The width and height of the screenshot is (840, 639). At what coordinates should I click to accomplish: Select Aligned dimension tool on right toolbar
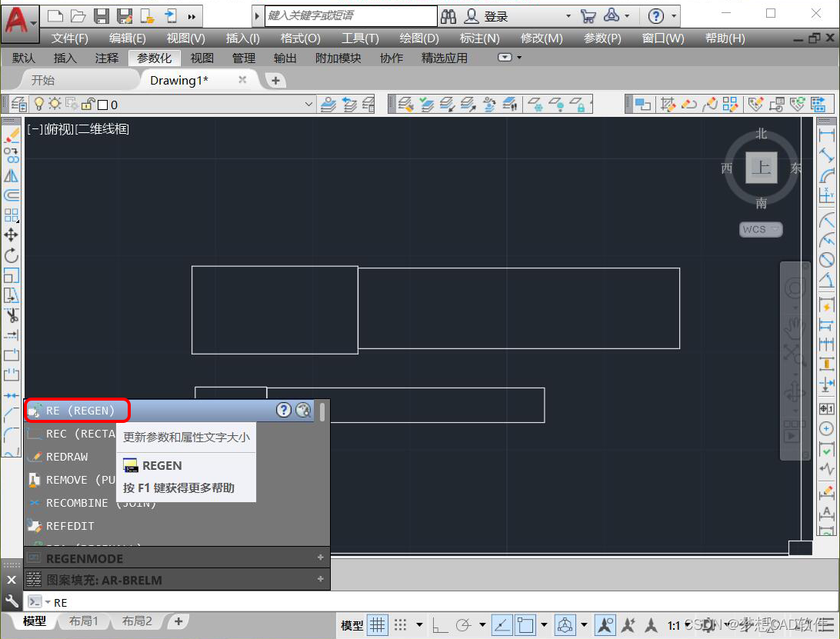[827, 156]
